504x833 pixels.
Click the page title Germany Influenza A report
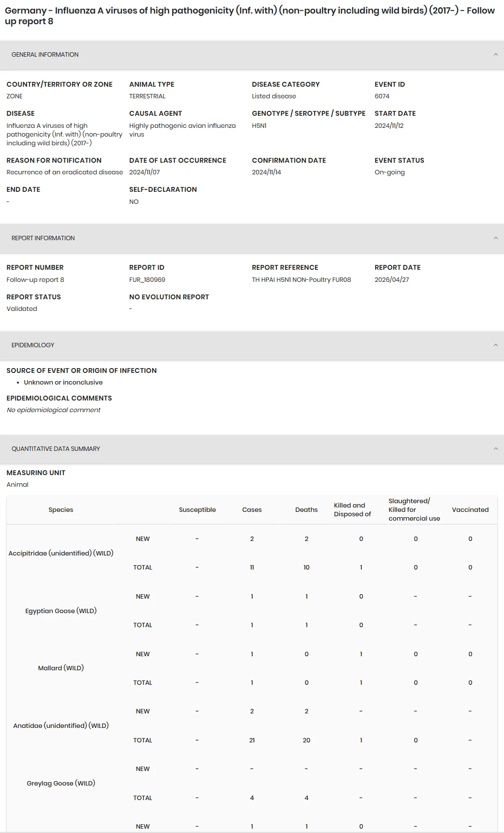250,16
